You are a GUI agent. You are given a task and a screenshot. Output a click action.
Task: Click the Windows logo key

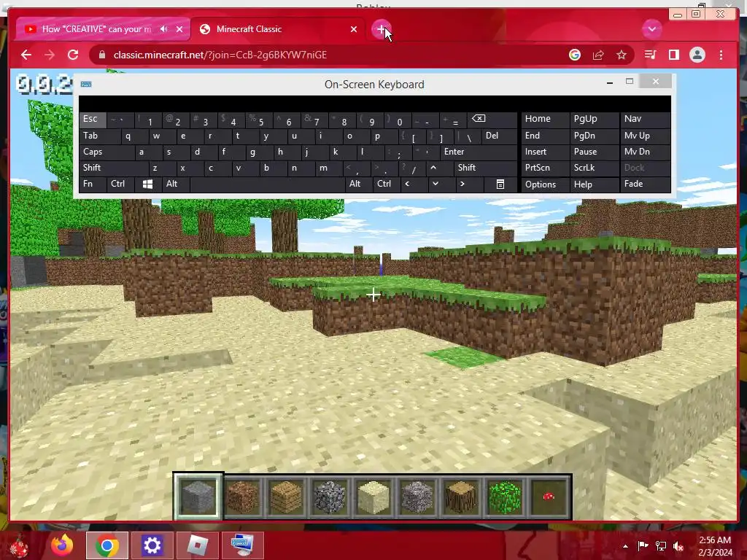(147, 184)
